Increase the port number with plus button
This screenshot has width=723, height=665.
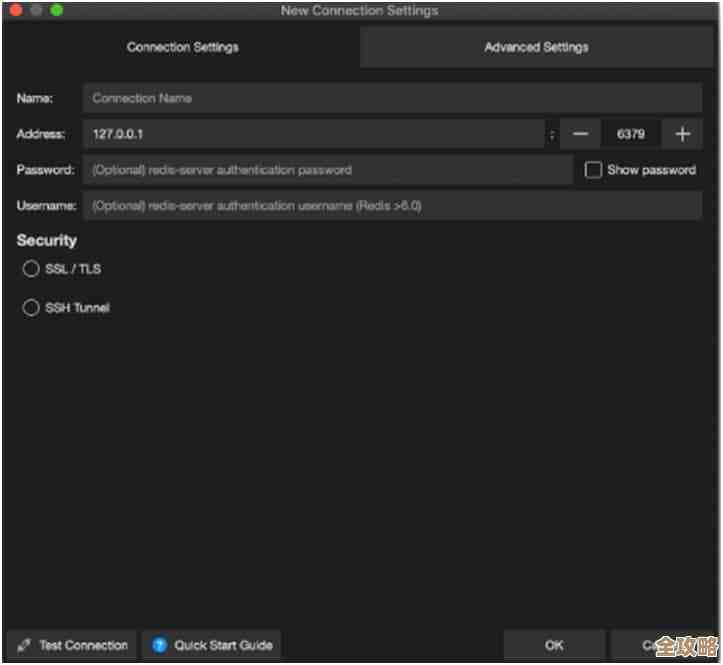tap(683, 134)
